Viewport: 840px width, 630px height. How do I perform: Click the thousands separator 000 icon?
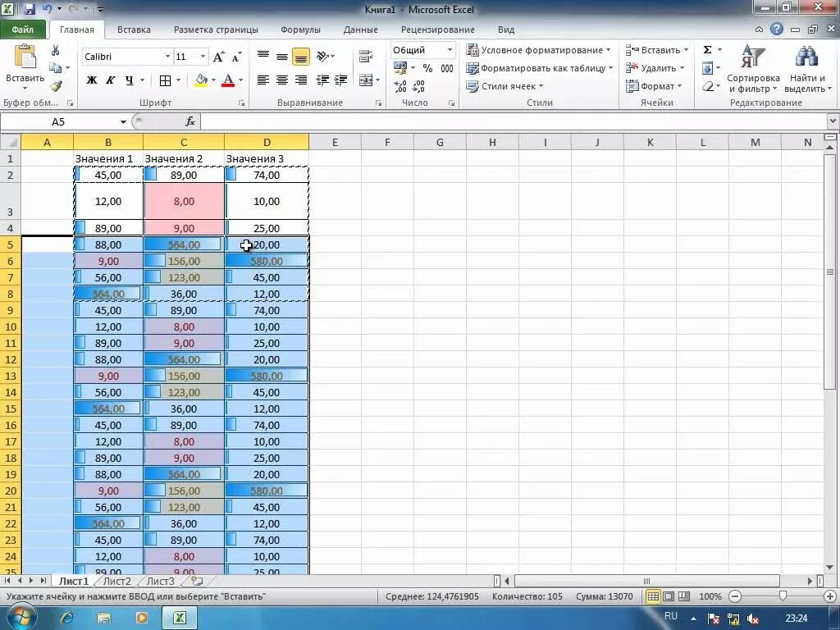pyautogui.click(x=447, y=68)
